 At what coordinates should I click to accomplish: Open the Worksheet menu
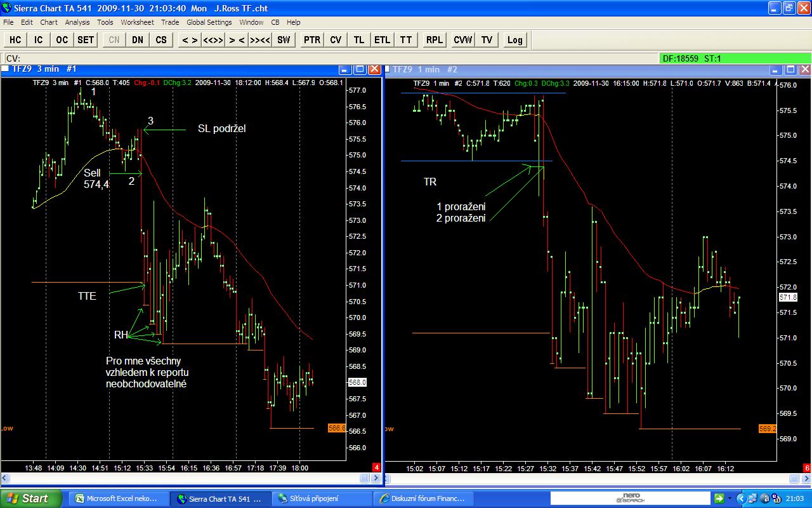point(137,22)
